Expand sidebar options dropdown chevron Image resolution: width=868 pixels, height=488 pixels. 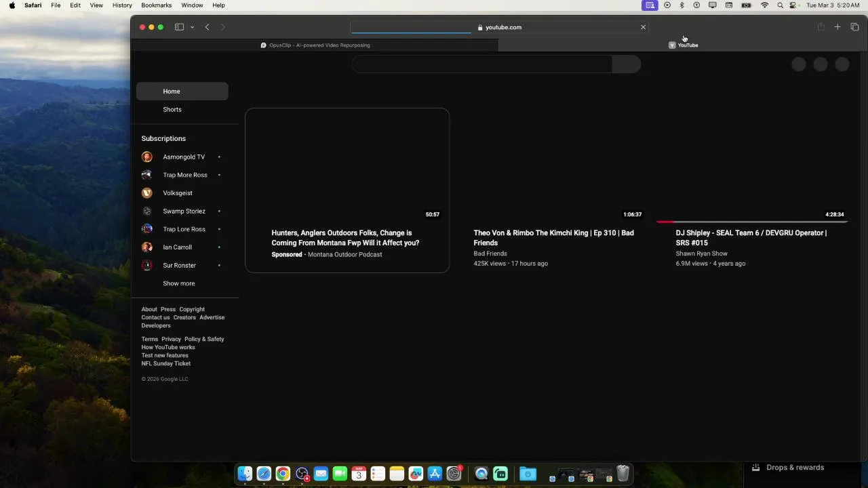click(x=192, y=27)
